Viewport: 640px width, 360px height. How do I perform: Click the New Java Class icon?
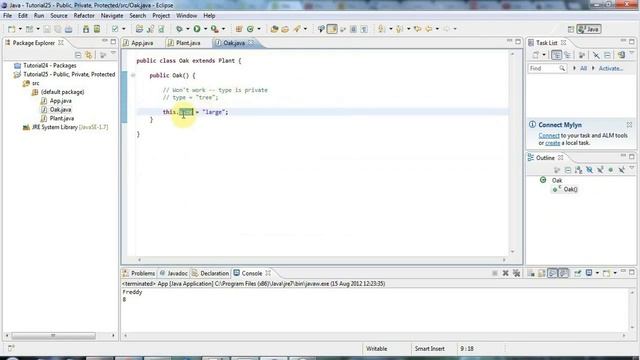(250, 29)
